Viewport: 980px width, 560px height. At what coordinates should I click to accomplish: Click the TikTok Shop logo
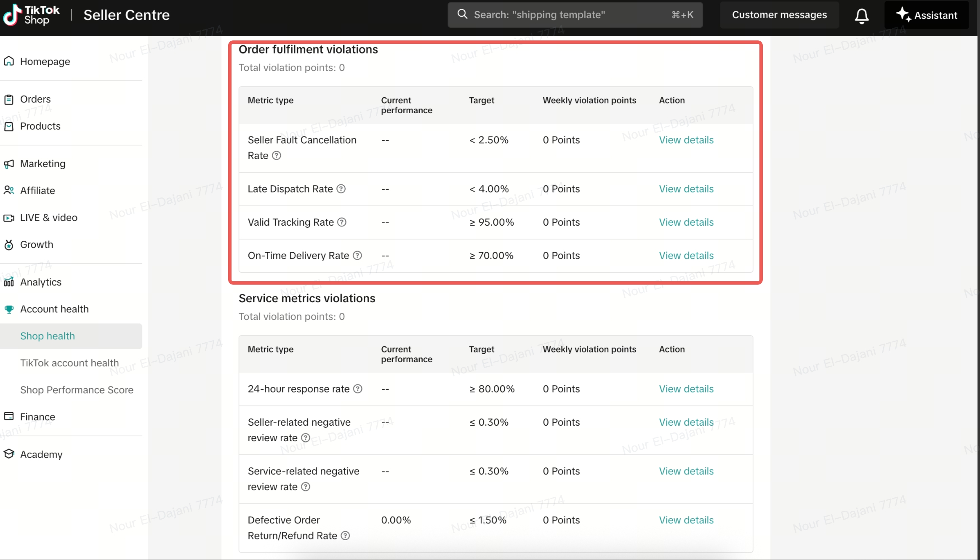32,15
